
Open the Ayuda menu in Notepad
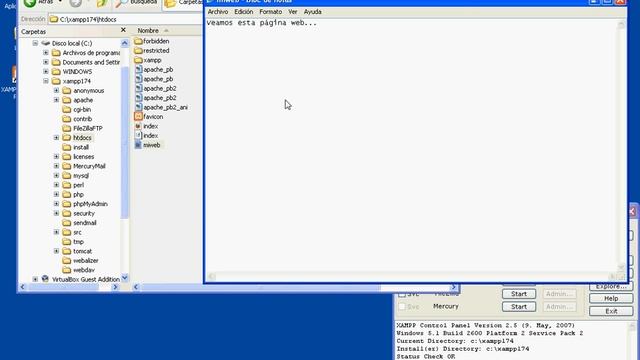pos(313,12)
